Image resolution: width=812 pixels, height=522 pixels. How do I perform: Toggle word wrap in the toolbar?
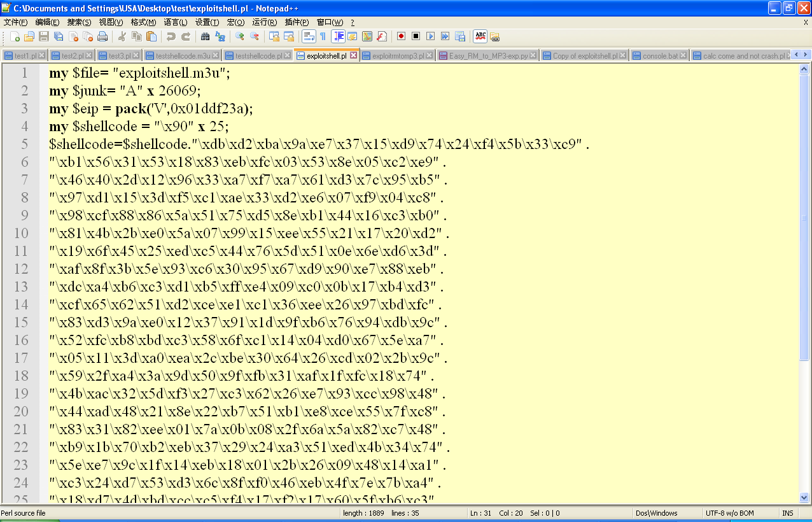[x=308, y=36]
